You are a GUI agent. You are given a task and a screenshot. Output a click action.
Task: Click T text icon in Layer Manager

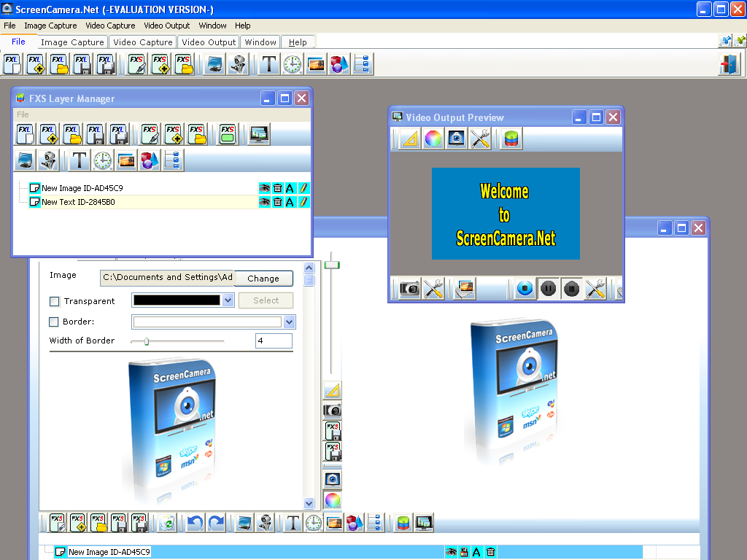pyautogui.click(x=80, y=160)
